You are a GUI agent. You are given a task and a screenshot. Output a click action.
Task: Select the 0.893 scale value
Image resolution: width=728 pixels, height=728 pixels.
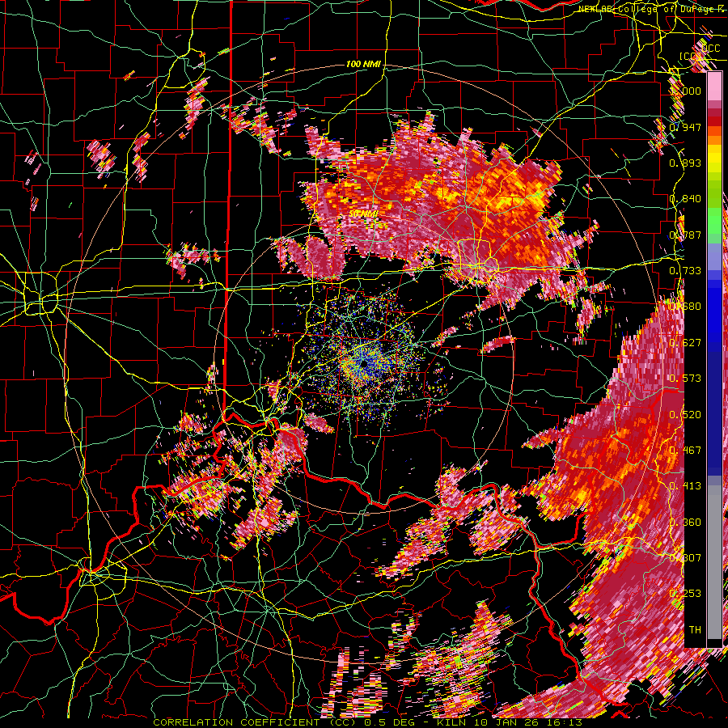coord(685,163)
